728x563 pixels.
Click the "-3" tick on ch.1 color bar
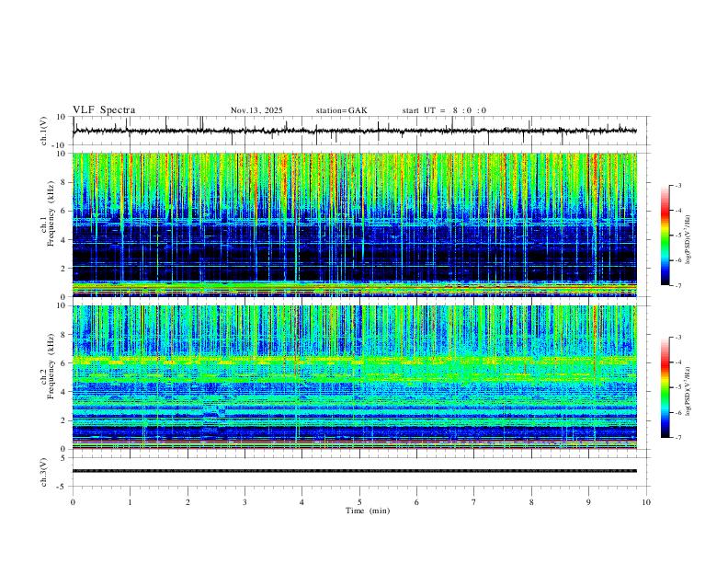click(677, 185)
